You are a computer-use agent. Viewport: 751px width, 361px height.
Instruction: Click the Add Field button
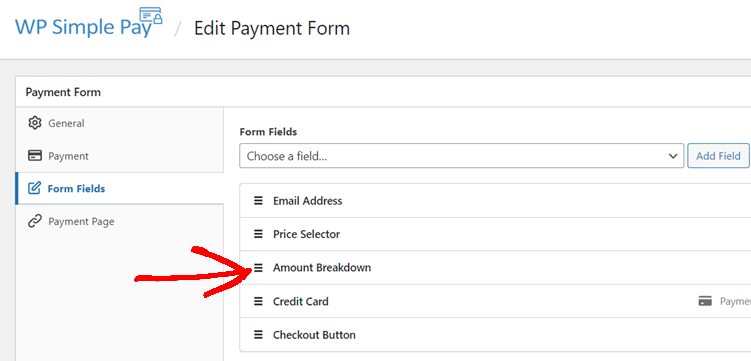tap(718, 156)
